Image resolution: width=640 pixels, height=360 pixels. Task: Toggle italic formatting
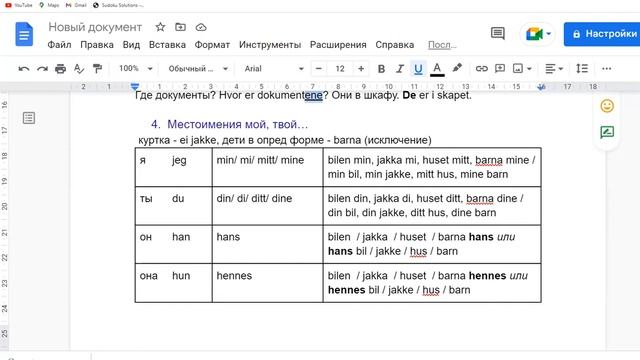400,69
